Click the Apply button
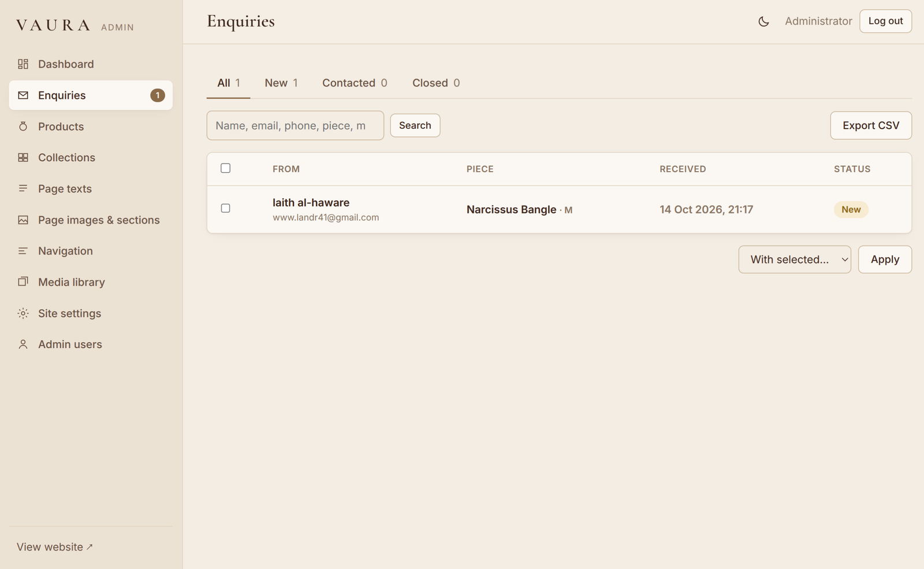The height and width of the screenshot is (569, 924). [x=885, y=259]
